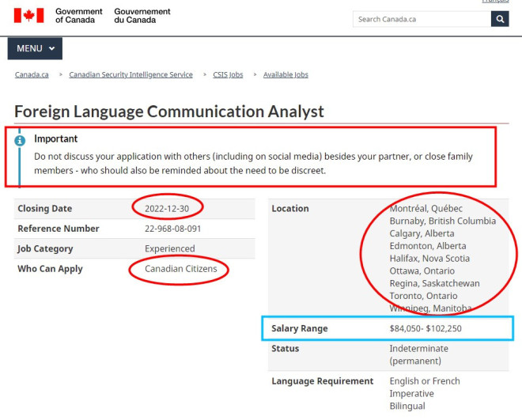The height and width of the screenshot is (420, 522).
Task: Open the Canada.ca breadcrumb link
Action: click(x=32, y=74)
